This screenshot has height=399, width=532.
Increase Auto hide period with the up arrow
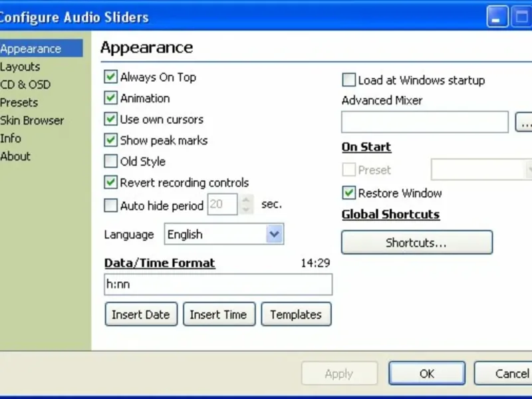coord(246,199)
